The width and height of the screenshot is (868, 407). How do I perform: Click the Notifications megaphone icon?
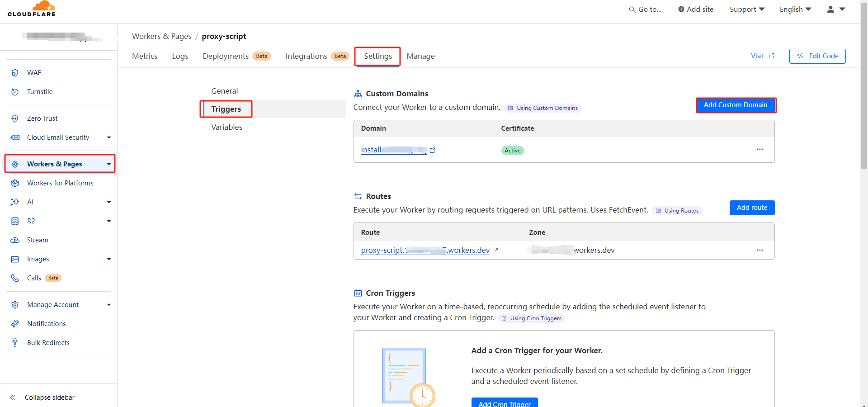coord(15,324)
